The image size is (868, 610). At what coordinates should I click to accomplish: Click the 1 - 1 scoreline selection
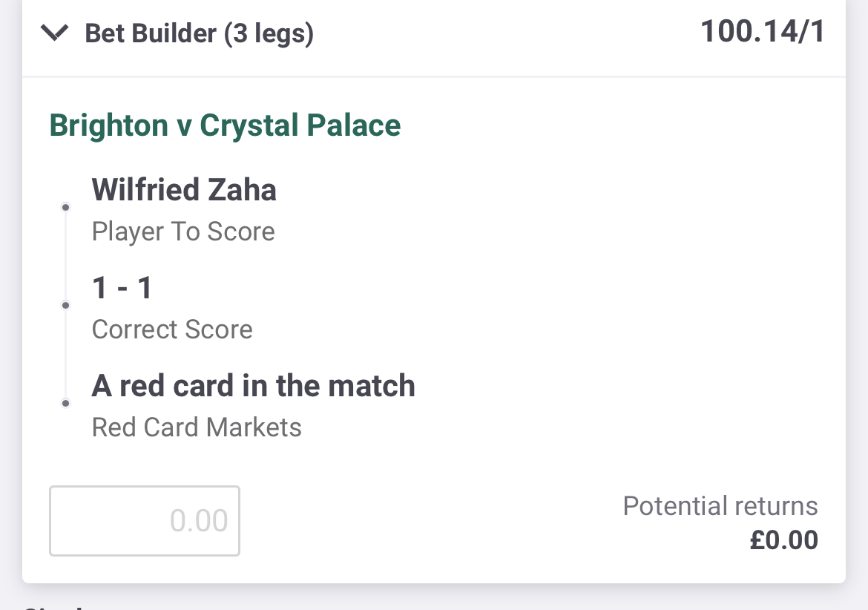coord(122,288)
